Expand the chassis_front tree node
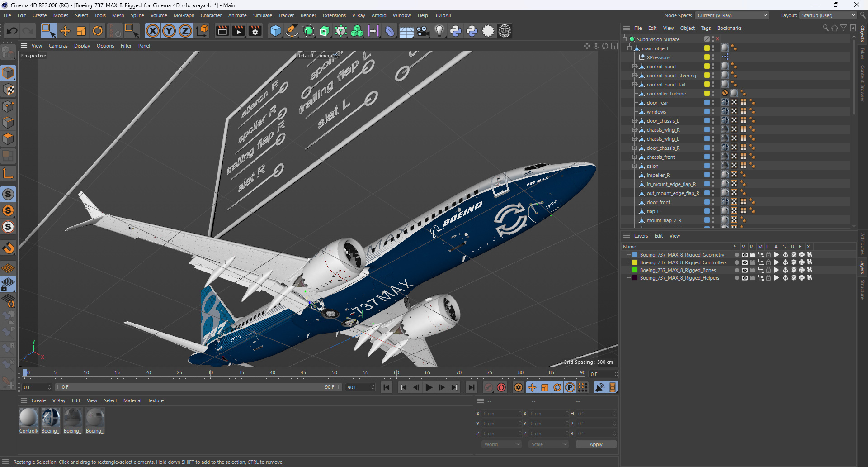The image size is (868, 467). pos(634,157)
